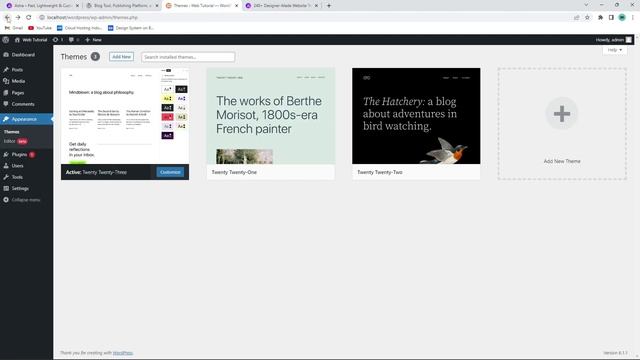Select the Twenty Twenty-Two theme preview
This screenshot has width=640, height=360.
[x=416, y=116]
